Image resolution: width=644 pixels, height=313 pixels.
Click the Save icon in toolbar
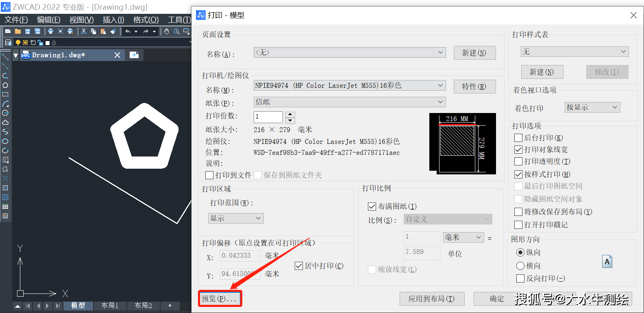[x=28, y=31]
